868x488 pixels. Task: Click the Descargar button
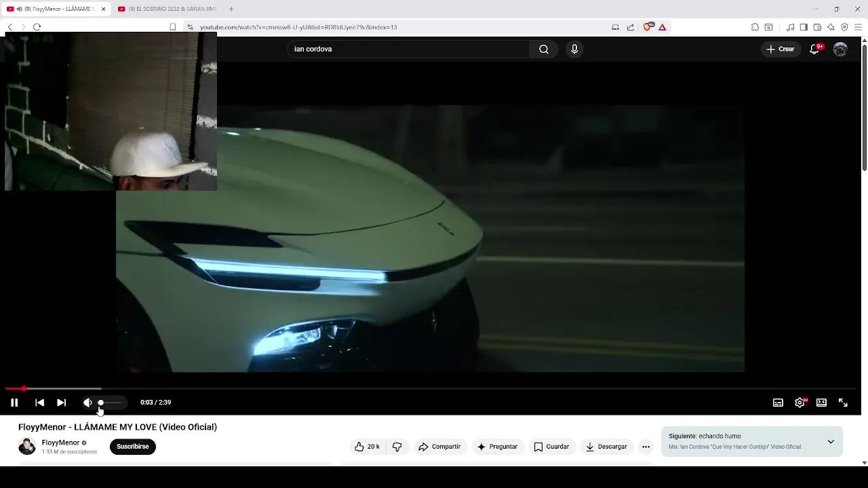[606, 447]
